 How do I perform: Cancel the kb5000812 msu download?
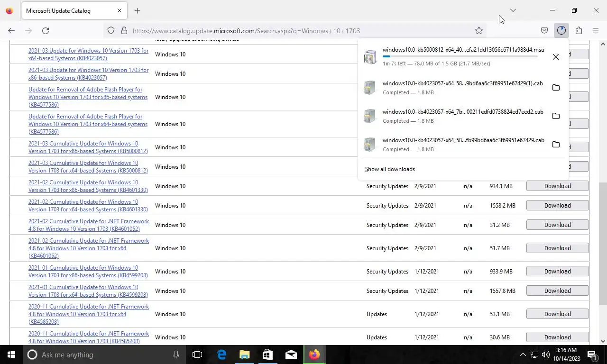(556, 57)
